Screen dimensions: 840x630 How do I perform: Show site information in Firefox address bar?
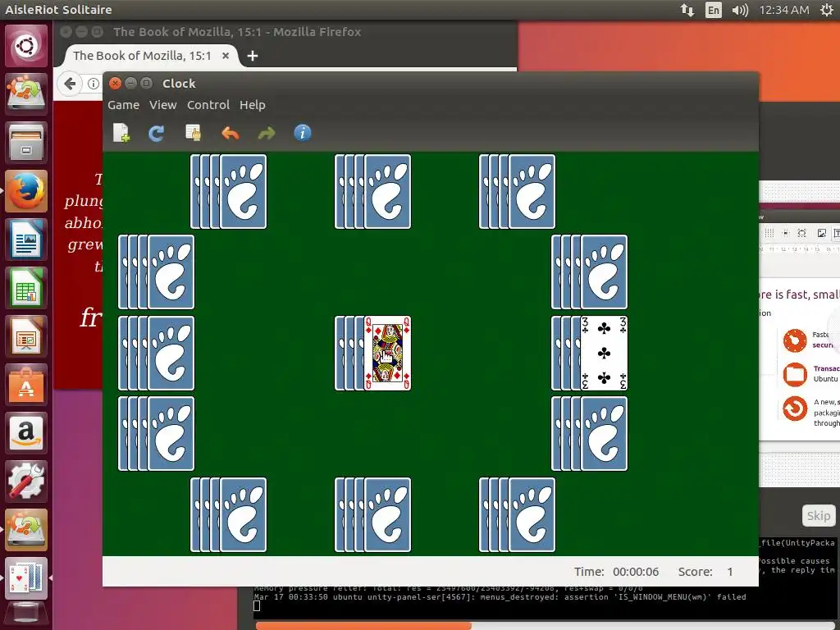tap(94, 84)
